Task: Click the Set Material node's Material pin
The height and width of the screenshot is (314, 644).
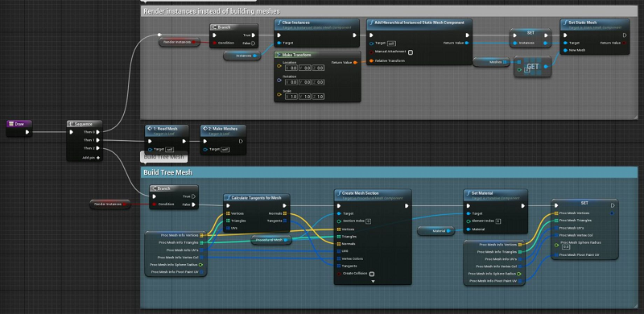Action: 469,229
